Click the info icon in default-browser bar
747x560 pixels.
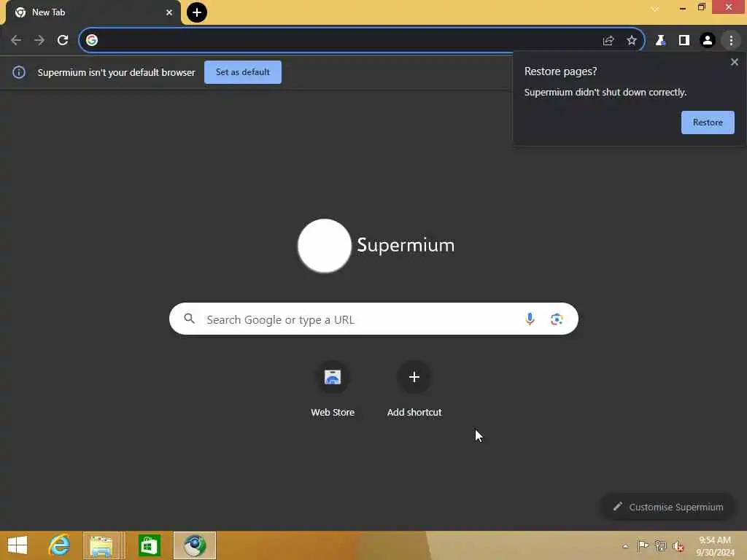click(18, 72)
